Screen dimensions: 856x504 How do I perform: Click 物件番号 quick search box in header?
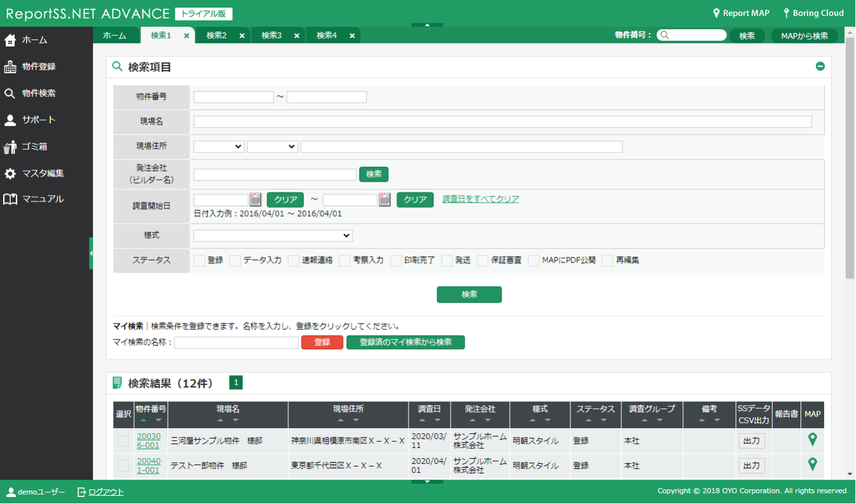[692, 36]
